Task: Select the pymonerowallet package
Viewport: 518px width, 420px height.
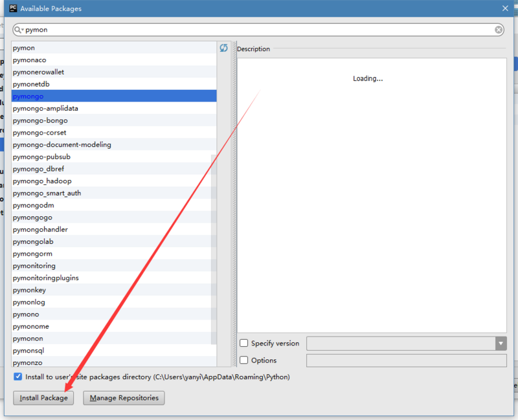Action: point(114,72)
